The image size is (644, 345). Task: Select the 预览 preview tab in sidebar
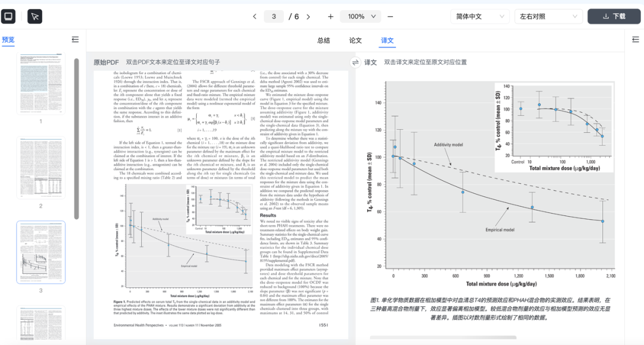tap(8, 40)
